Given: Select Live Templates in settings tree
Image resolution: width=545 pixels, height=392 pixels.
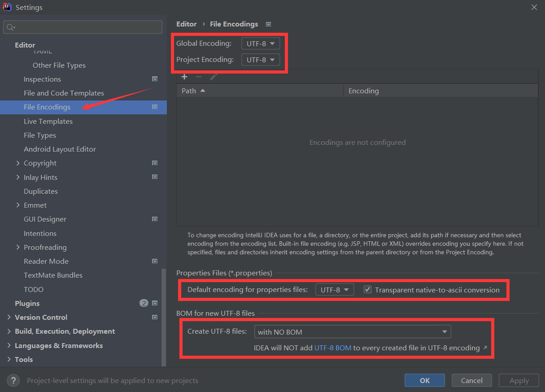Looking at the screenshot, I should 48,121.
